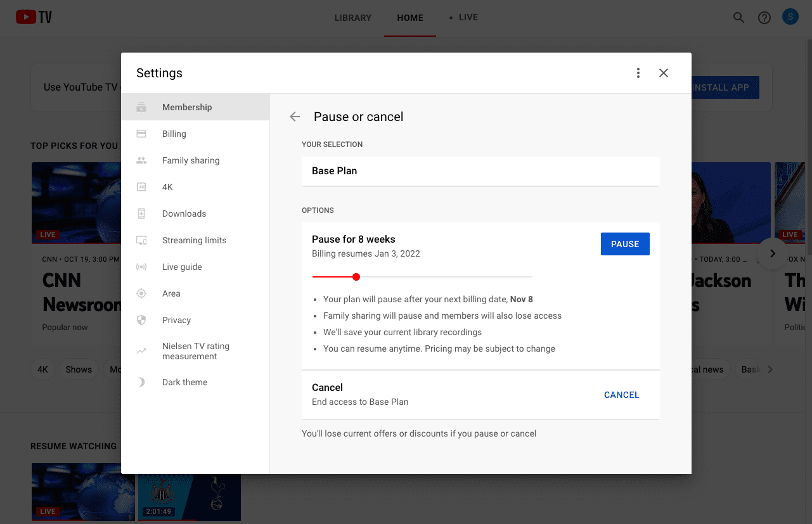The height and width of the screenshot is (524, 812).
Task: Open Area settings section
Action: coord(195,293)
